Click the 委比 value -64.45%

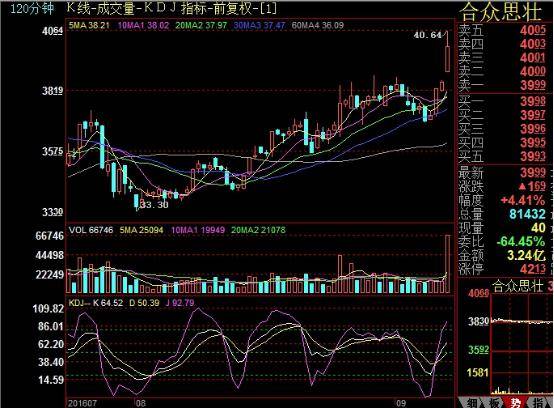521,242
